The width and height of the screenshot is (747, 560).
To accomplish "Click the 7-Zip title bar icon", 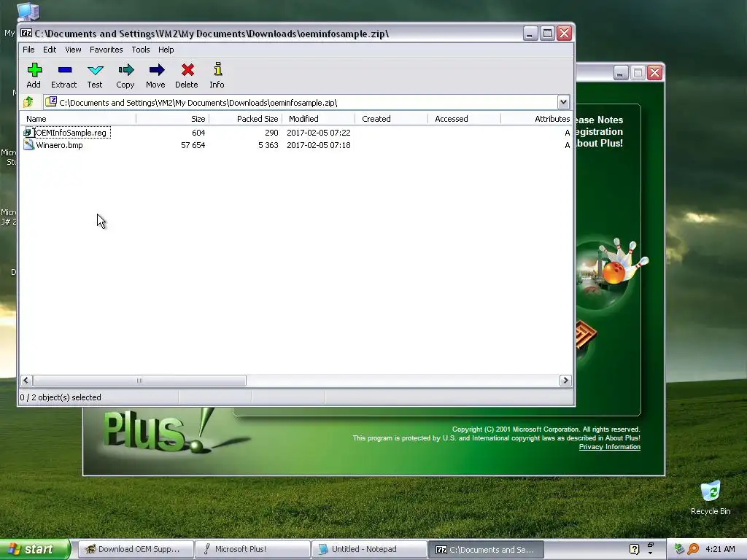I will coord(26,34).
